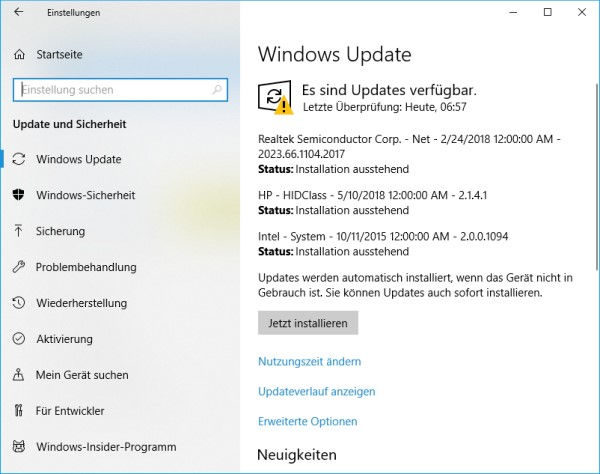Image resolution: width=600 pixels, height=474 pixels.
Task: Click the Sicherung upload arrow icon
Action: [x=18, y=231]
